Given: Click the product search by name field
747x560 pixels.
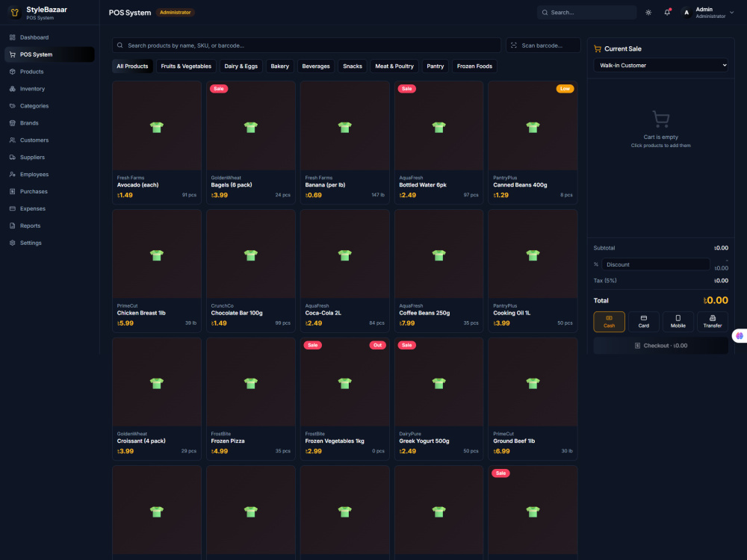Looking at the screenshot, I should click(306, 46).
